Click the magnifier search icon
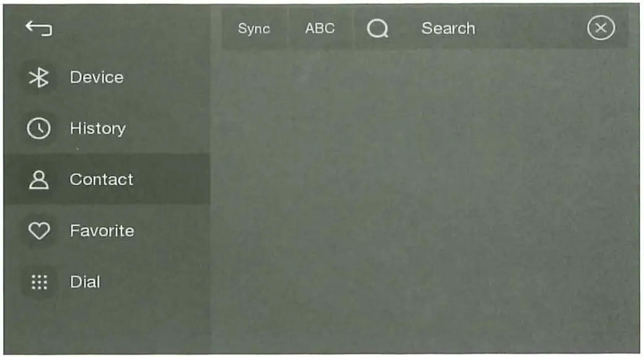 (377, 29)
